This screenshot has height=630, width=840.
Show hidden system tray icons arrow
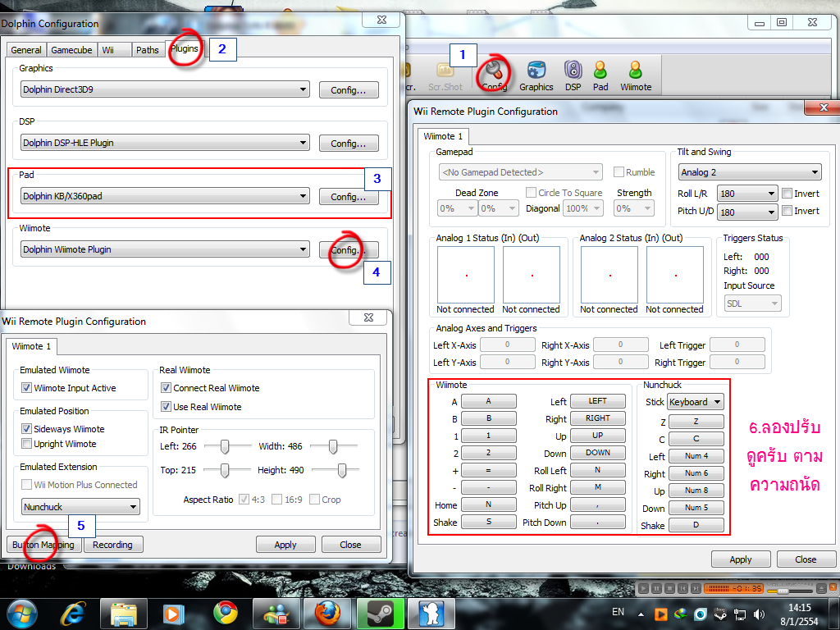coord(641,614)
